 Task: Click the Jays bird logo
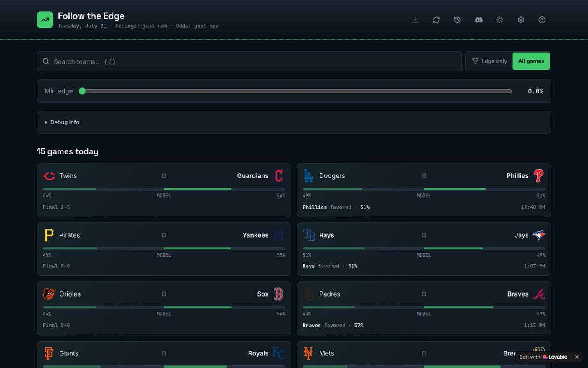(x=538, y=235)
